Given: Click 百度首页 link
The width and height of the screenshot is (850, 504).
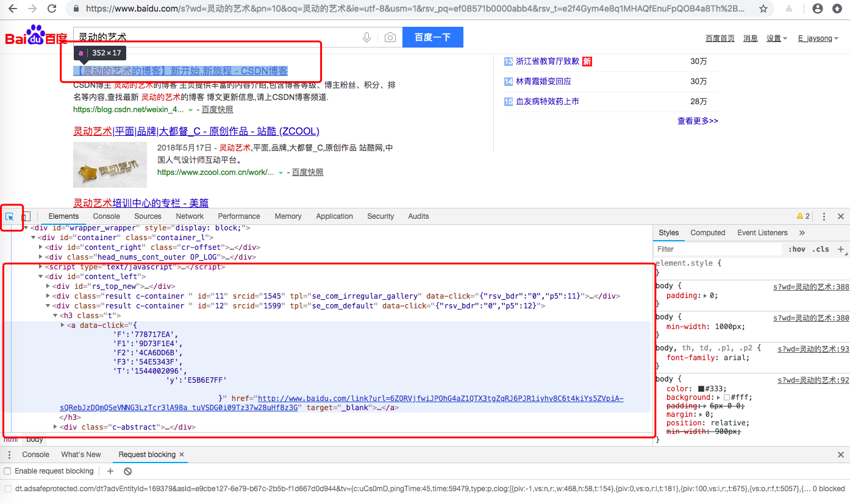Looking at the screenshot, I should (x=720, y=38).
